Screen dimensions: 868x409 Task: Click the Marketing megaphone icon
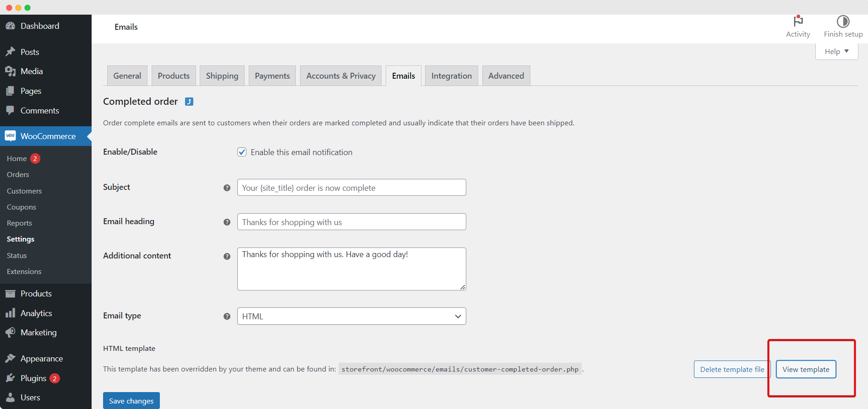click(x=10, y=332)
